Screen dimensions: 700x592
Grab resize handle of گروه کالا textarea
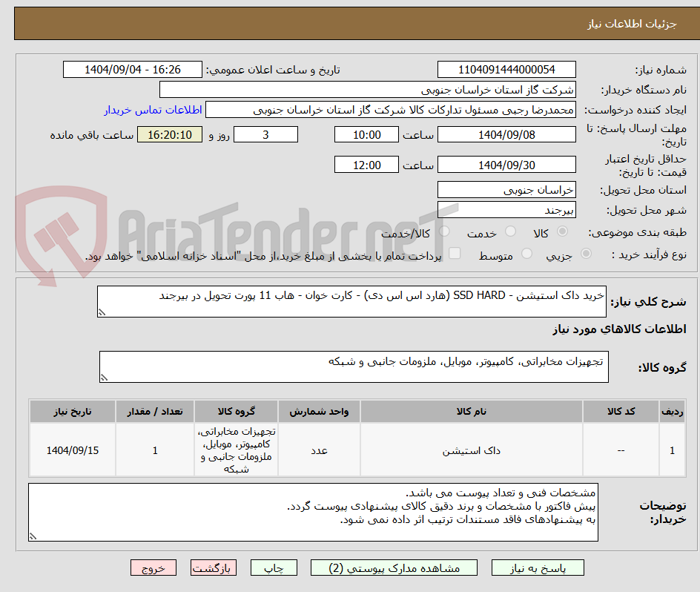tap(104, 378)
